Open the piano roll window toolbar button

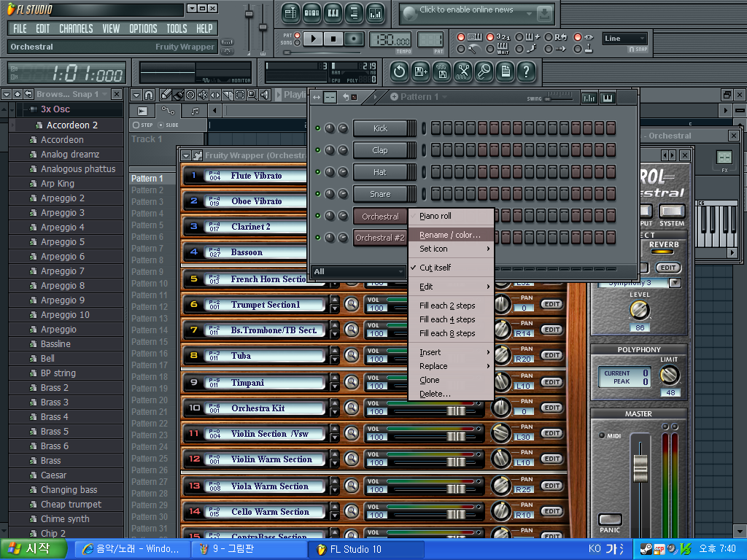[x=333, y=13]
